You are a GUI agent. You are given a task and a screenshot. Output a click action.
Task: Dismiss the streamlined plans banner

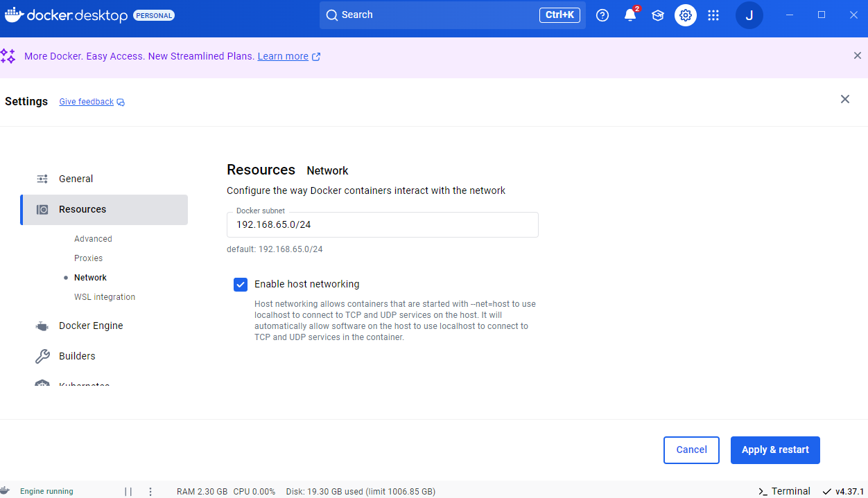(858, 55)
